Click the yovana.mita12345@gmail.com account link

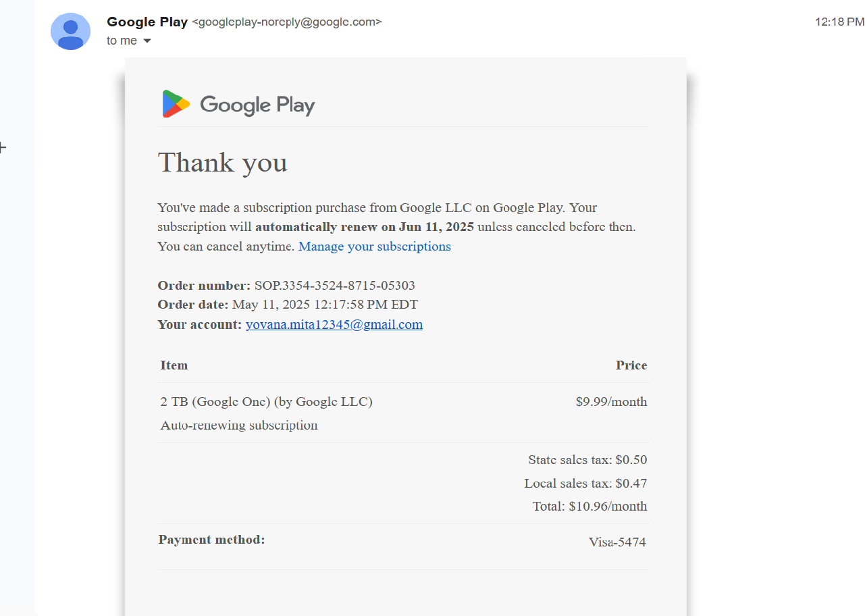coord(334,325)
